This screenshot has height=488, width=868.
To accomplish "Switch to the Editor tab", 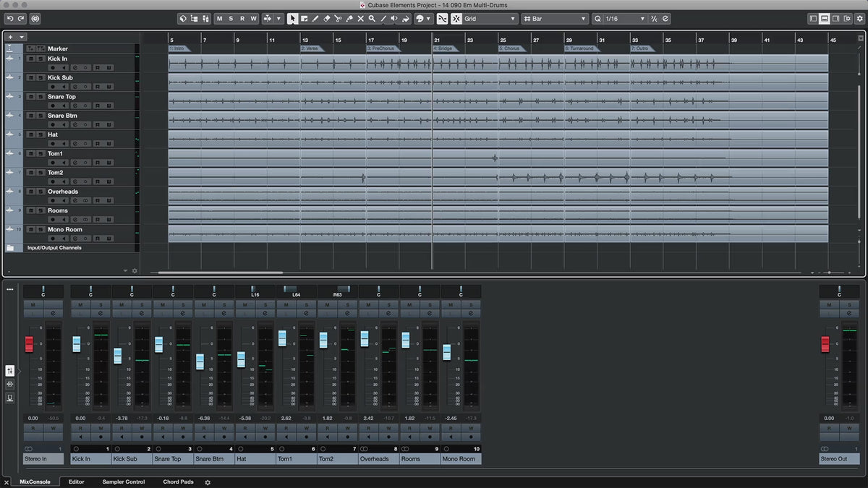I will pos(76,481).
